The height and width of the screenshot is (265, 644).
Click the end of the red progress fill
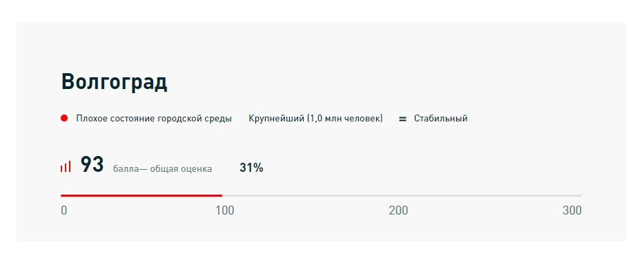tap(222, 195)
